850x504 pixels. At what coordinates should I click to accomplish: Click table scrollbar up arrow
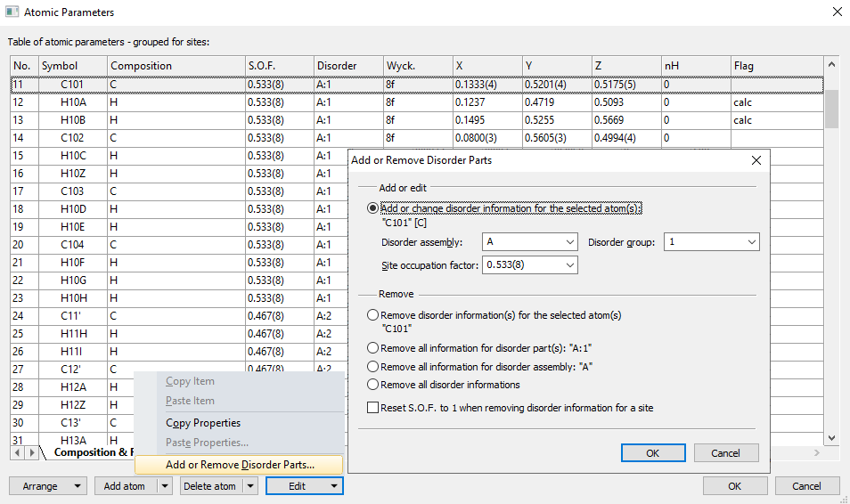831,66
